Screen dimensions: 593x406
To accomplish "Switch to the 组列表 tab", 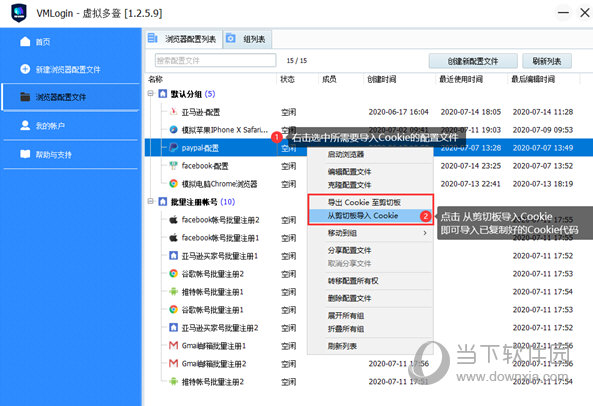I will coord(247,39).
